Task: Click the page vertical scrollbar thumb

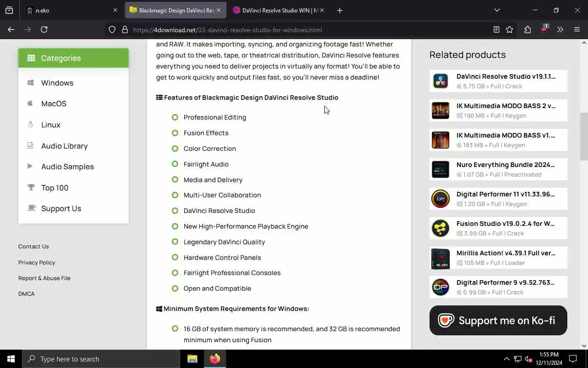Action: [x=584, y=136]
